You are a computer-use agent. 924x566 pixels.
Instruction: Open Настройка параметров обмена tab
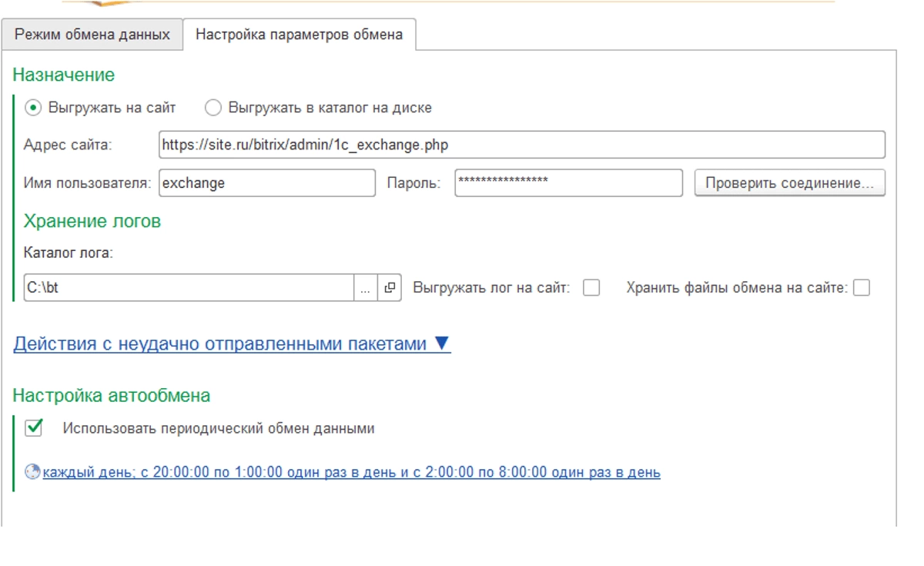coord(299,35)
